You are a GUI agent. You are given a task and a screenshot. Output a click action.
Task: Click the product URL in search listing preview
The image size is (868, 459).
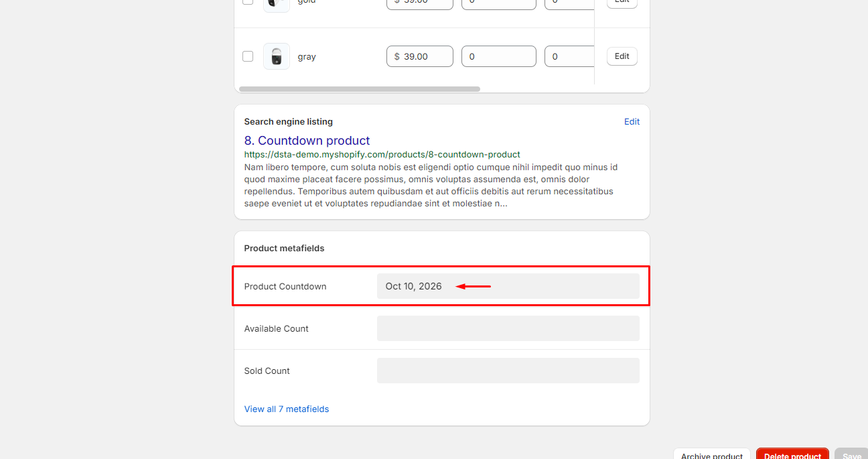[x=382, y=154]
